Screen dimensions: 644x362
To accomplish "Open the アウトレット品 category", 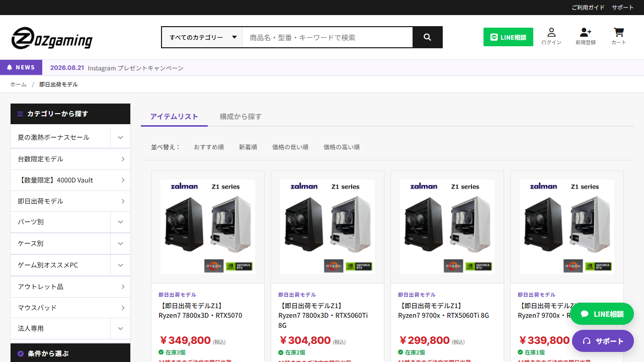I will point(70,287).
